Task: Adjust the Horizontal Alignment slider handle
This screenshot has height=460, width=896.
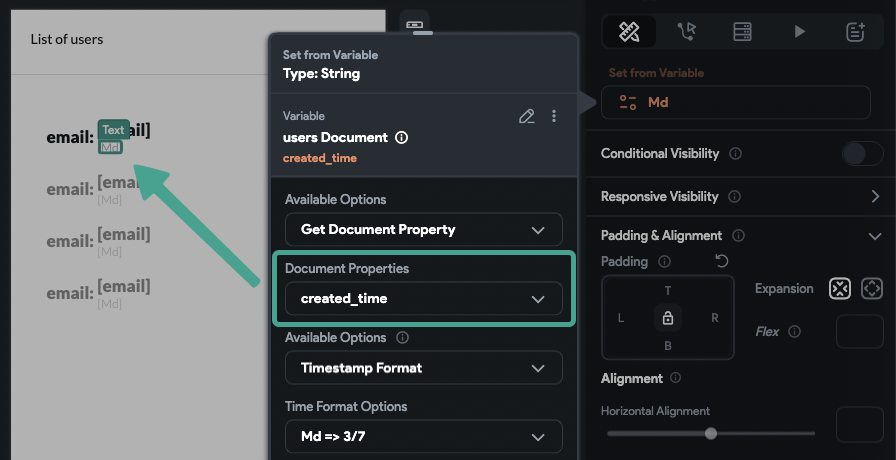Action: click(x=710, y=434)
